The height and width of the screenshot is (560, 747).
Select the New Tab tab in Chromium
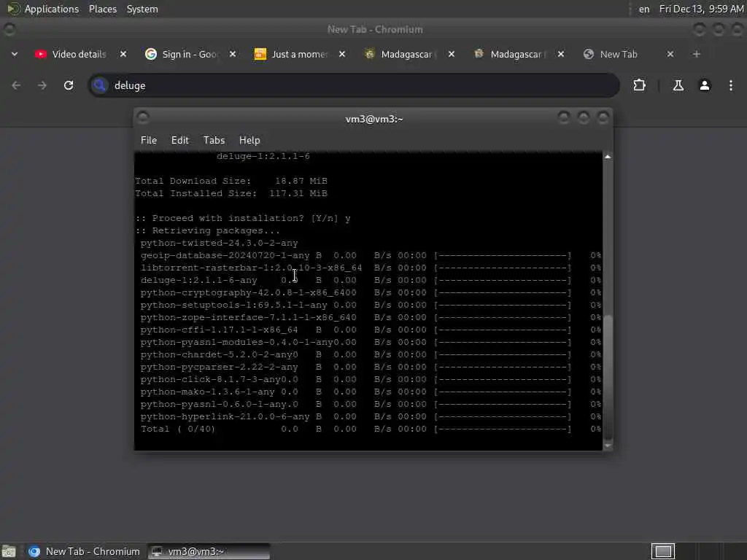coord(619,54)
